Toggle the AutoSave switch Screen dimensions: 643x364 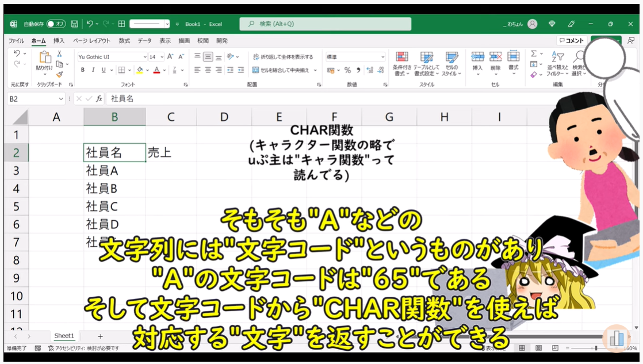tap(56, 24)
